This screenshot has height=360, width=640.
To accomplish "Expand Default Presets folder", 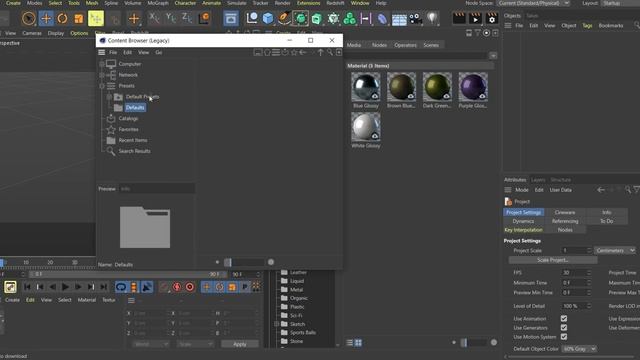I will coord(109,97).
